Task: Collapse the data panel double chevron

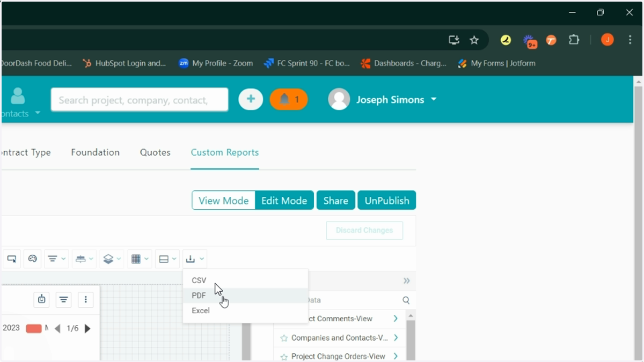Action: point(407,281)
